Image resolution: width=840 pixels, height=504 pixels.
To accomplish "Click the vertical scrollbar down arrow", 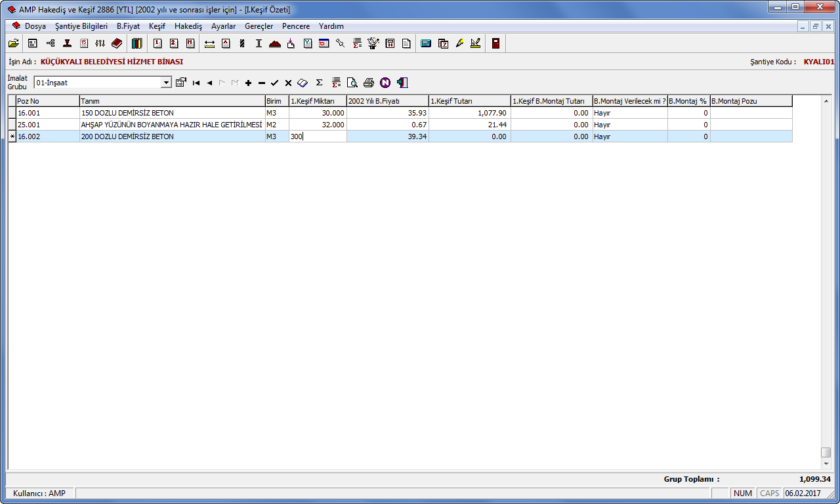I will point(826,464).
